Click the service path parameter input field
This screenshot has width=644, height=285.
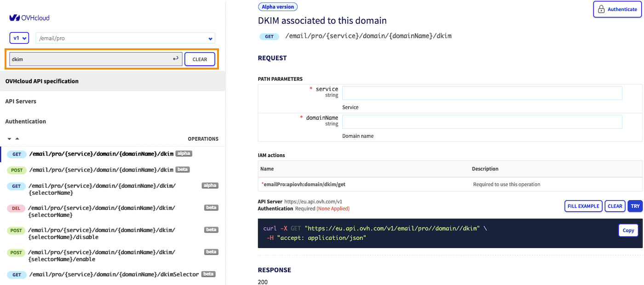[x=482, y=93]
